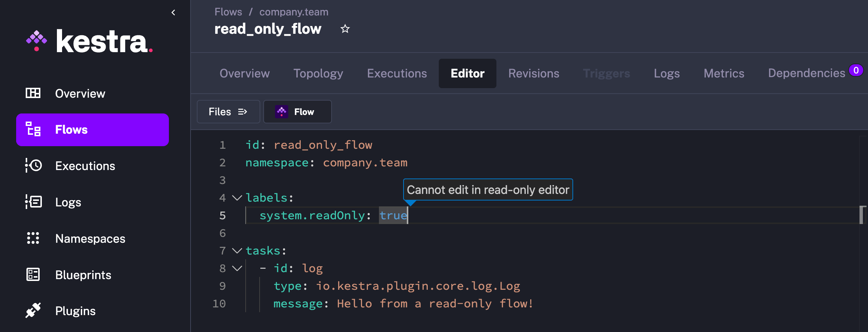
Task: Open the Flows sidebar icon
Action: (33, 129)
